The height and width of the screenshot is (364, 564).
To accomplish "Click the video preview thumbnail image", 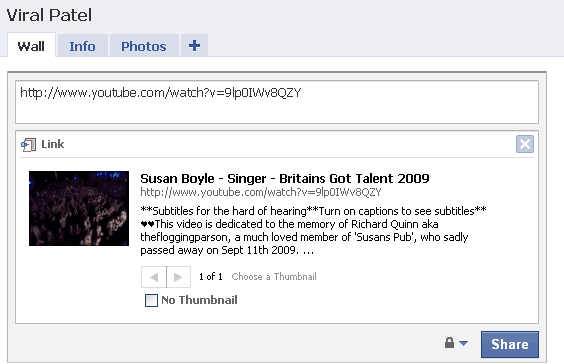I will [79, 208].
